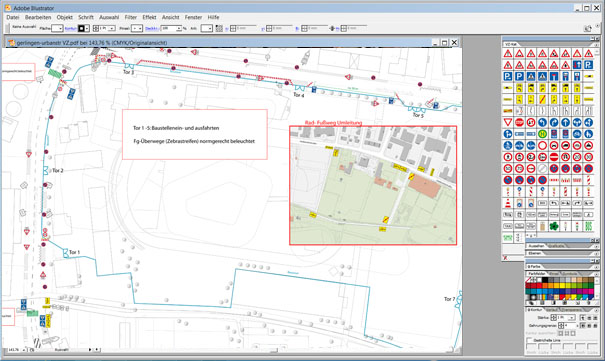Switch to the Grafikstile tab

click(556, 246)
